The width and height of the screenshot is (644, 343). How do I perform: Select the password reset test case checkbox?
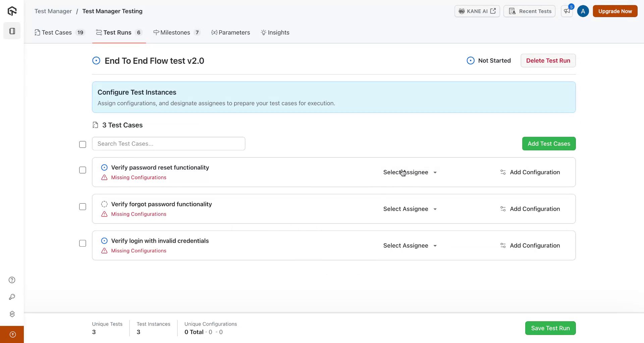83,170
